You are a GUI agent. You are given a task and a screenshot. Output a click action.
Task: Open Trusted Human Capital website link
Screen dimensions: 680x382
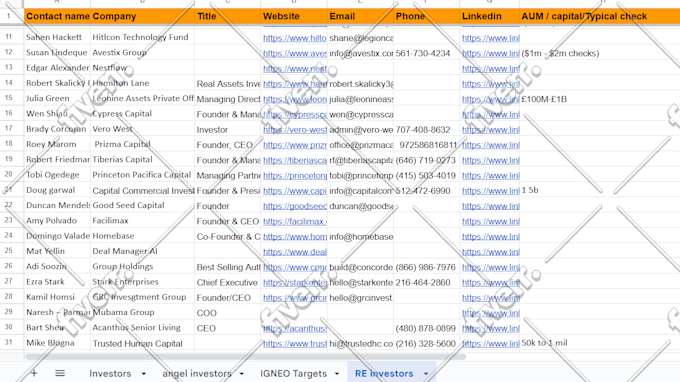tap(294, 343)
